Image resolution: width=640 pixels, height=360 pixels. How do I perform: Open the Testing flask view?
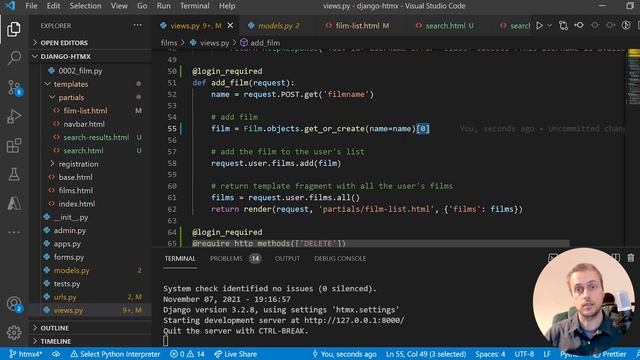click(x=14, y=174)
